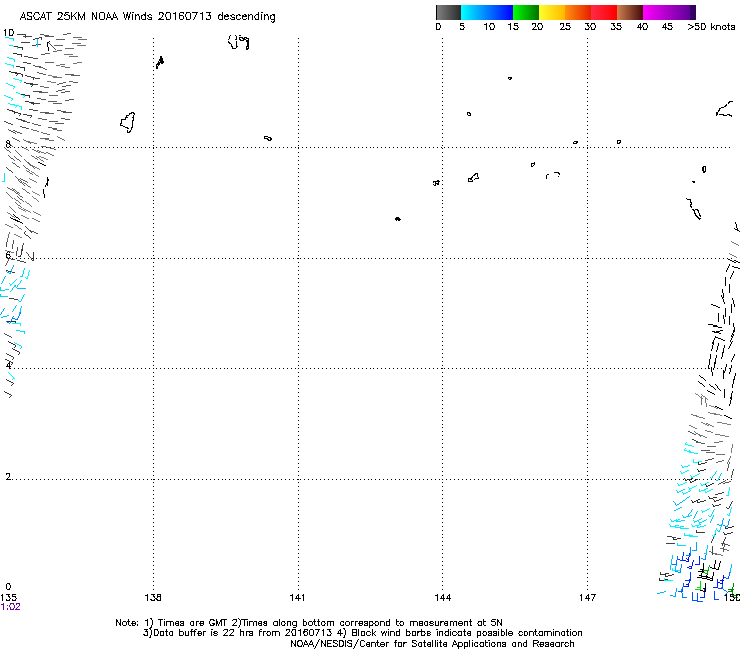Click the '>50 knots' legend label

pos(711,27)
